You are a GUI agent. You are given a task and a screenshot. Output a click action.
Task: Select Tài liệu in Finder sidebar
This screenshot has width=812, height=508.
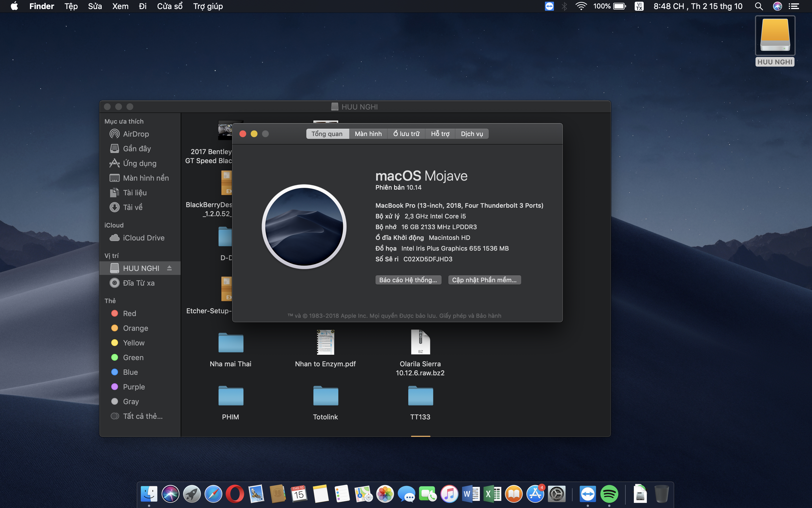click(x=140, y=192)
